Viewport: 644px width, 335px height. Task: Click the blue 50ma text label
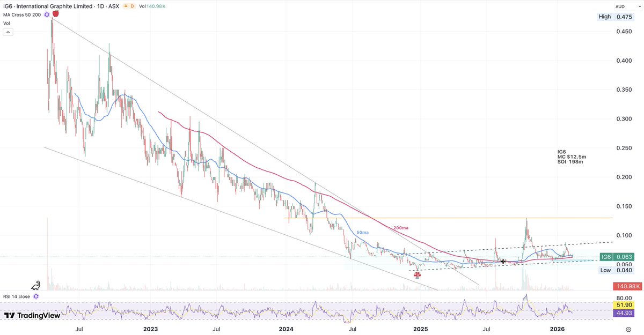tap(363, 232)
